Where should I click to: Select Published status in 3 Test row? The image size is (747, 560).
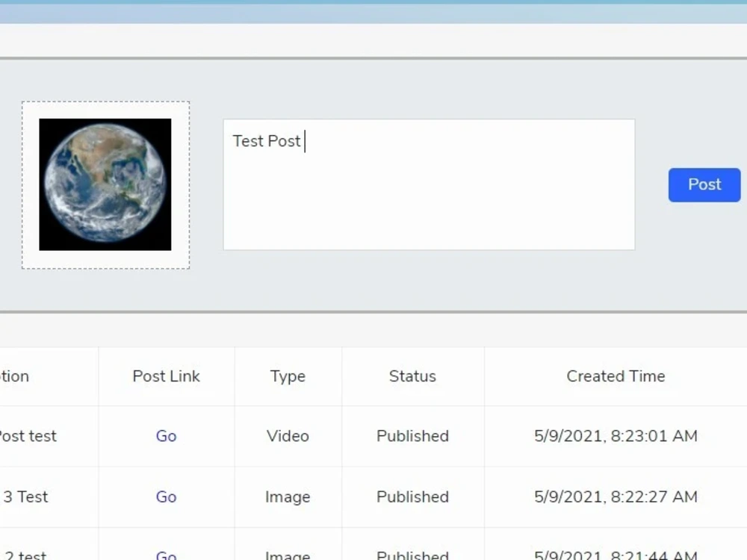point(412,497)
